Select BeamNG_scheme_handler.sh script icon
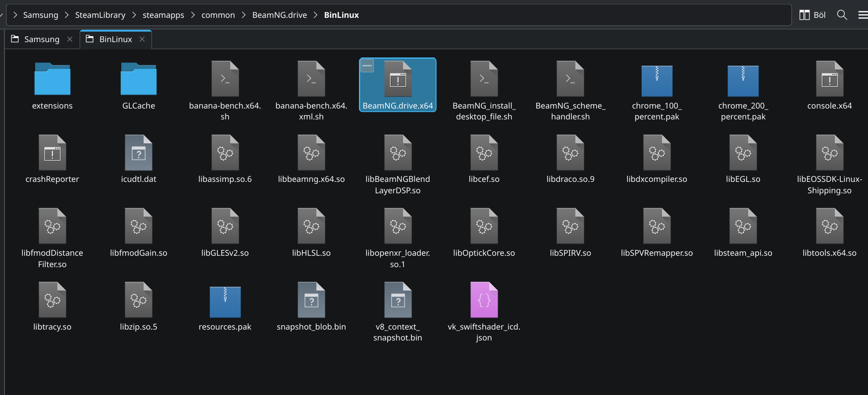The height and width of the screenshot is (395, 868). (x=570, y=79)
